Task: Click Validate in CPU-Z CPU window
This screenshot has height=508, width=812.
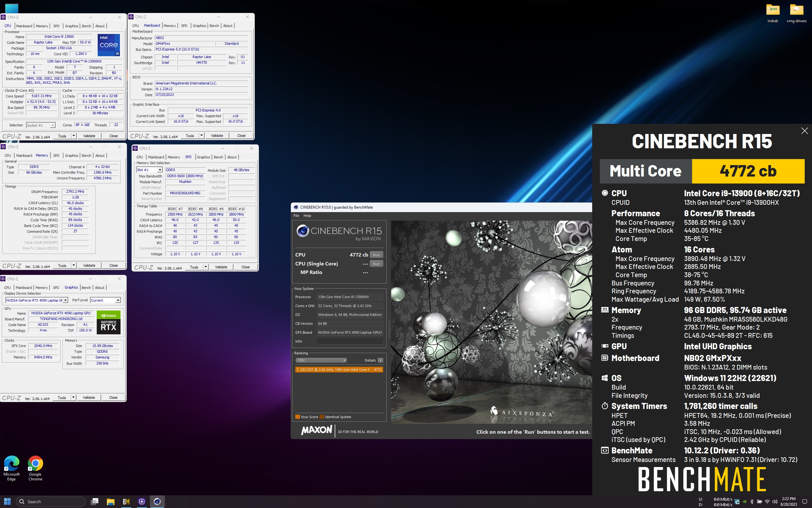Action: coord(89,136)
